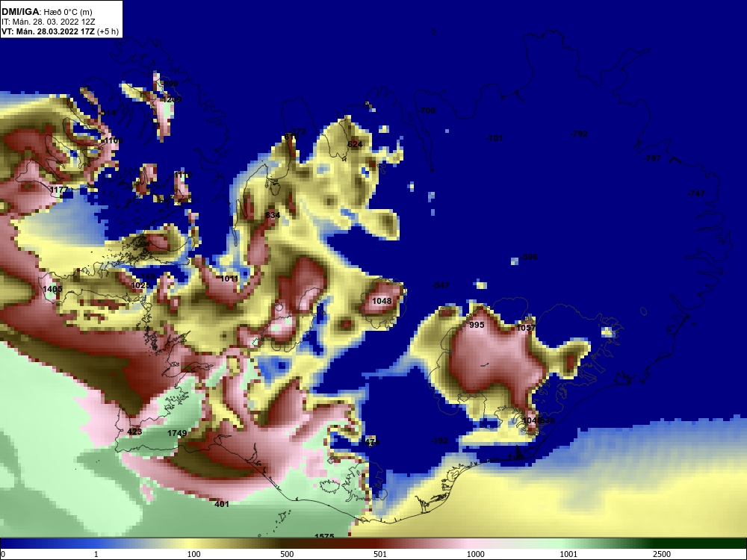Click the 1000 tick label on the color scale
Image resolution: width=747 pixels, height=560 pixels.
[x=475, y=554]
